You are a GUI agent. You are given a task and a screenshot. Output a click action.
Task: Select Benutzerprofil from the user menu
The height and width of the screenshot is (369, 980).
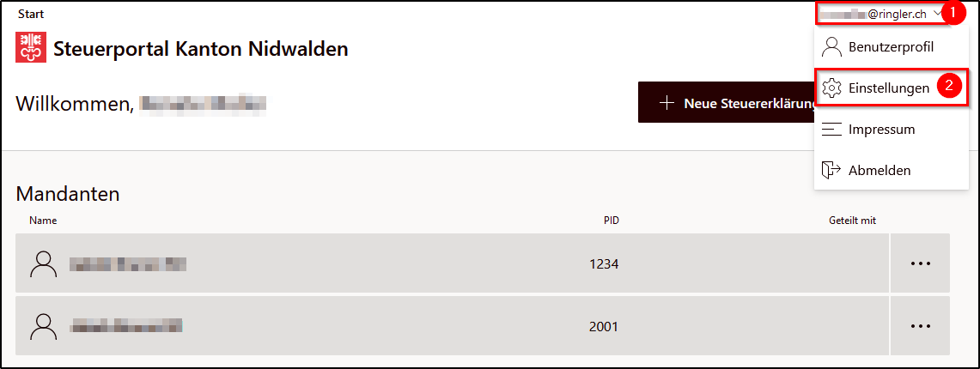(x=892, y=47)
